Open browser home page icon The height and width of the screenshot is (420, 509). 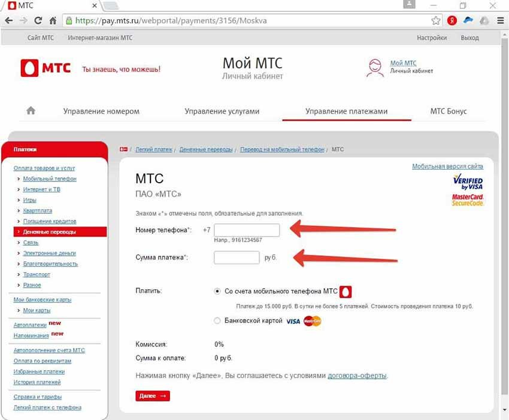[53, 21]
